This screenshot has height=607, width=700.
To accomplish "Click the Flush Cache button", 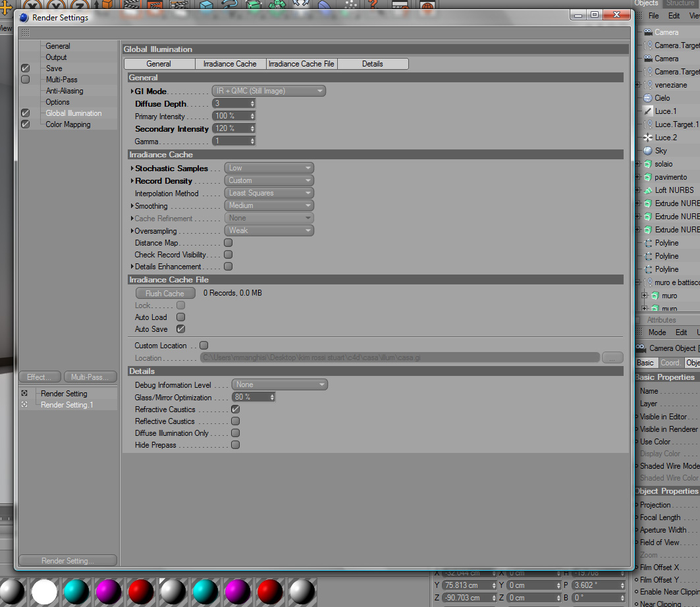I will (x=165, y=293).
